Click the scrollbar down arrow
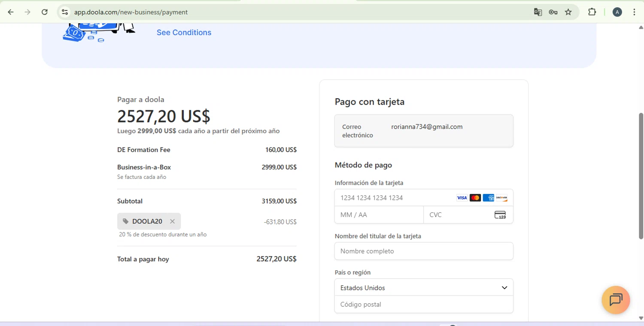Image resolution: width=644 pixels, height=326 pixels. pyautogui.click(x=641, y=318)
